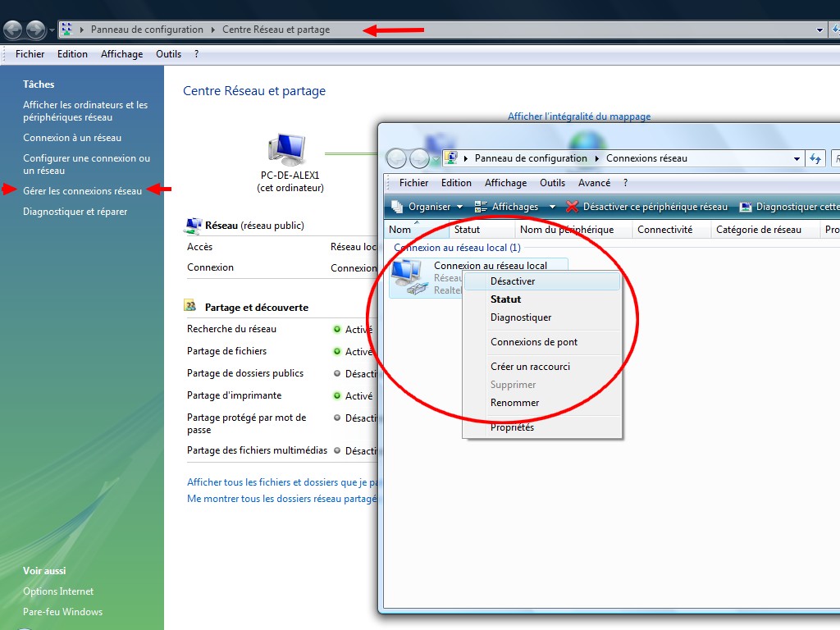This screenshot has height=630, width=840.
Task: Open recent pages dropdown beside Connexions réseau arrows
Action: pos(436,159)
